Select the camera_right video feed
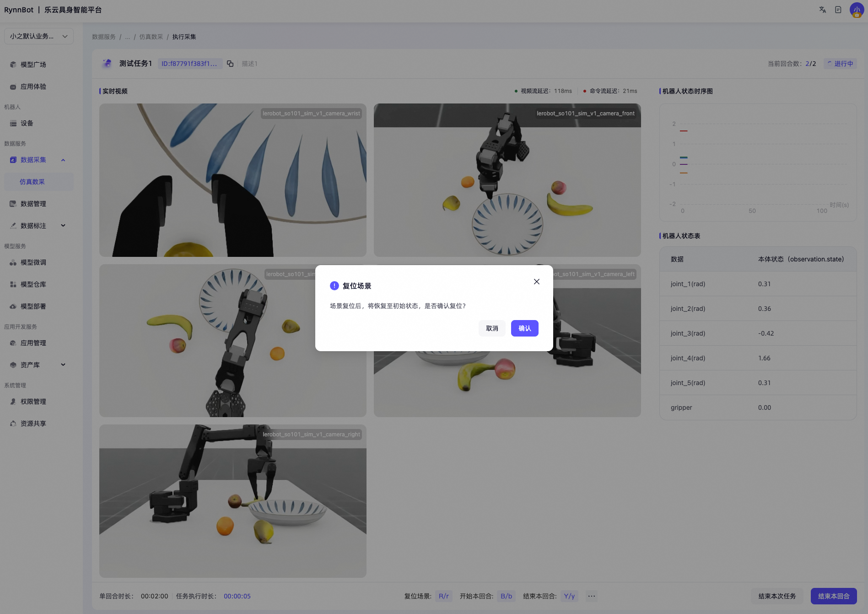This screenshot has width=868, height=614. point(233,501)
